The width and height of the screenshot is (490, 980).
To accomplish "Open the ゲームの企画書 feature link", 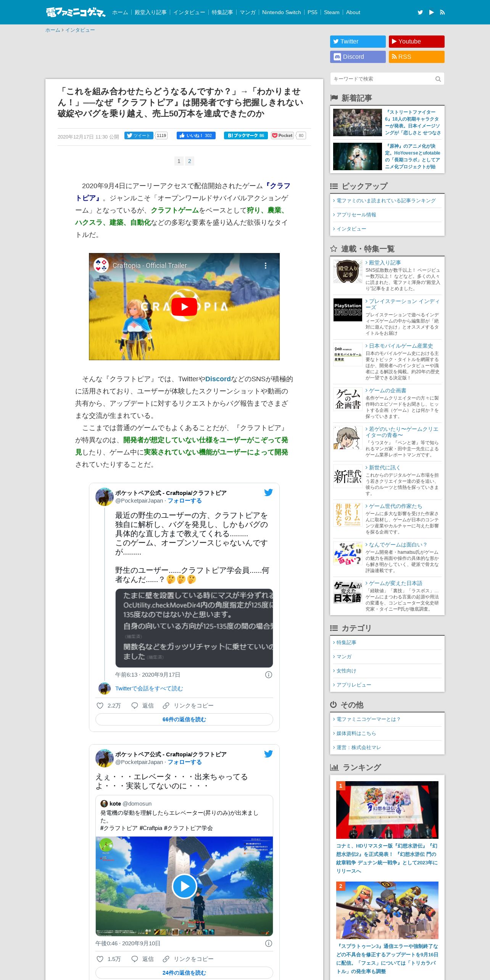I will [x=387, y=390].
